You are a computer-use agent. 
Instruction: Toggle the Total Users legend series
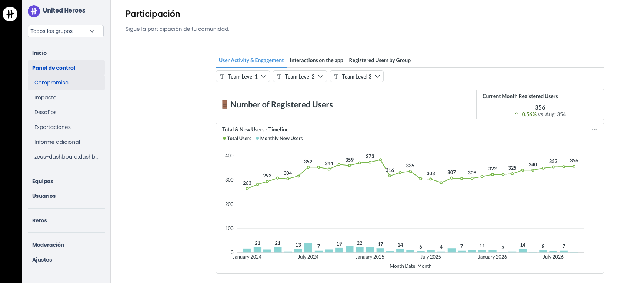237,138
